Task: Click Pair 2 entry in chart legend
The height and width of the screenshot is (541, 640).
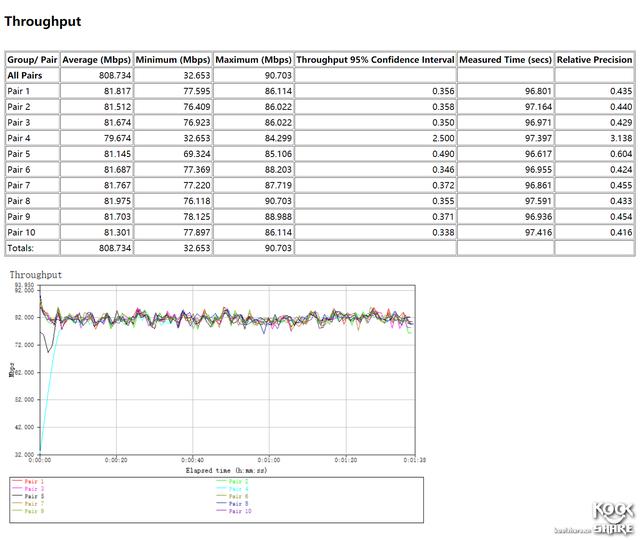Action: tap(233, 481)
